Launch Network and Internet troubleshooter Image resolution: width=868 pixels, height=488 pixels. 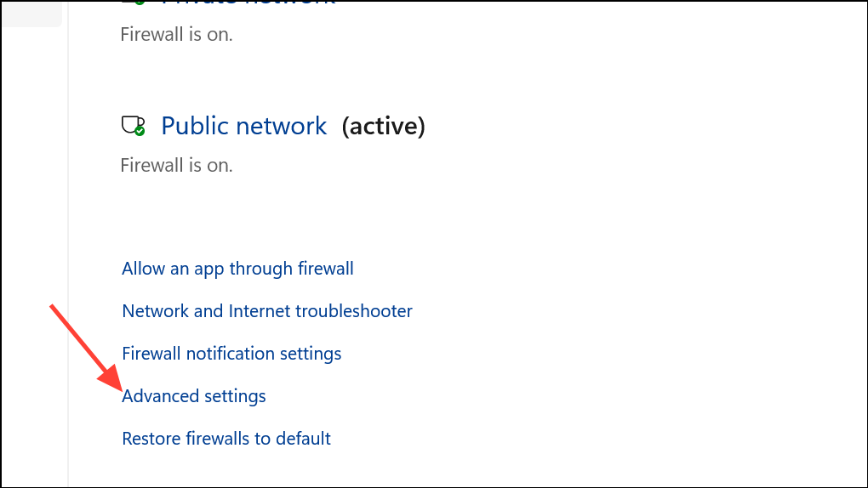(267, 311)
